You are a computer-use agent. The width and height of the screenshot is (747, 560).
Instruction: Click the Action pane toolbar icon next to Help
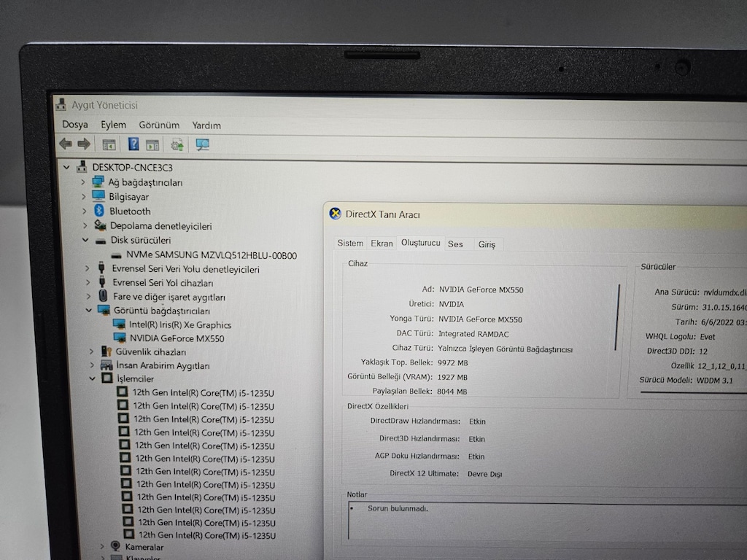coord(152,145)
